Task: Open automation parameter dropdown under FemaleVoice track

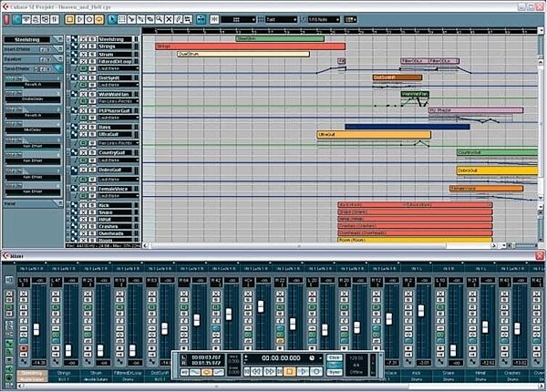Action: (118, 196)
